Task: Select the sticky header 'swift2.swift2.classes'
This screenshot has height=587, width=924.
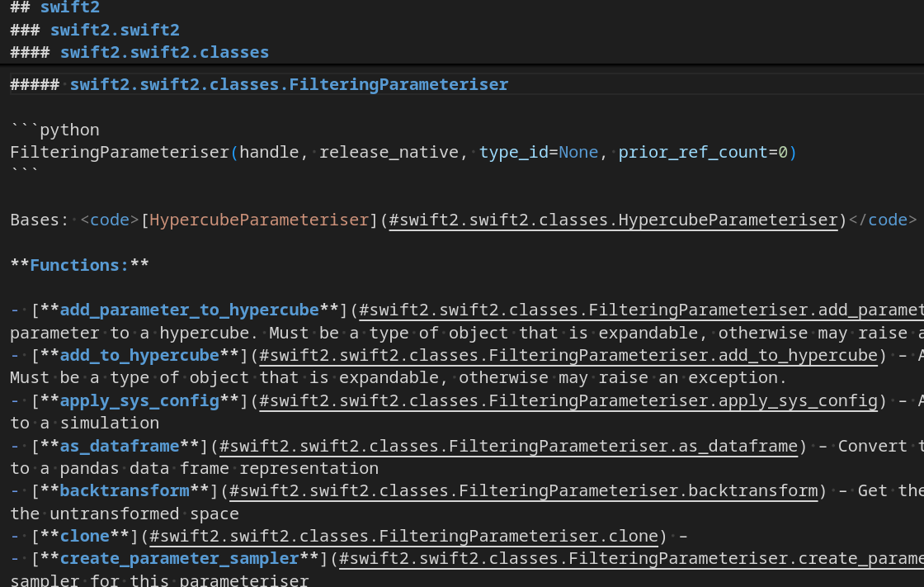Action: (164, 52)
